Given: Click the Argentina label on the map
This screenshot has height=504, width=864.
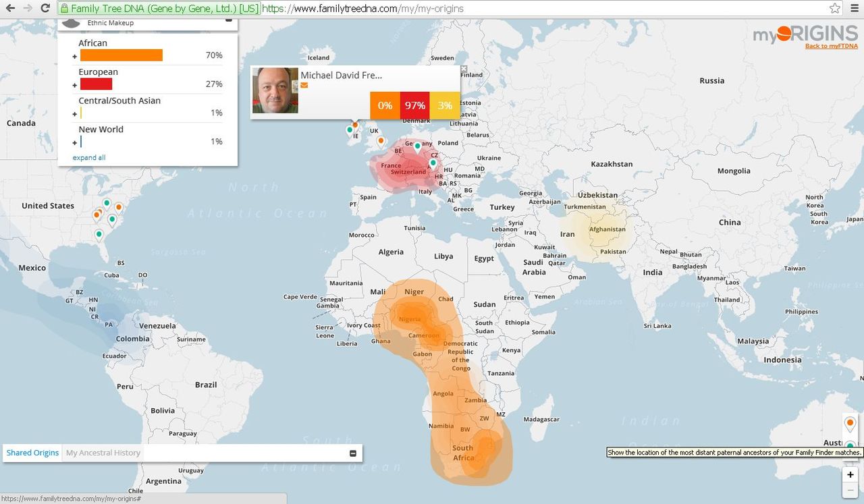Looking at the screenshot, I should point(163,481).
